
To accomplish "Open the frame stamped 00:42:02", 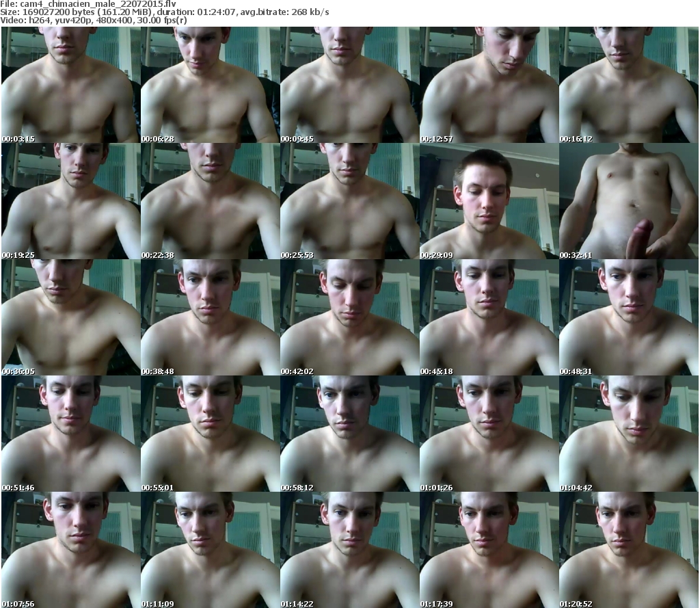I will (349, 317).
